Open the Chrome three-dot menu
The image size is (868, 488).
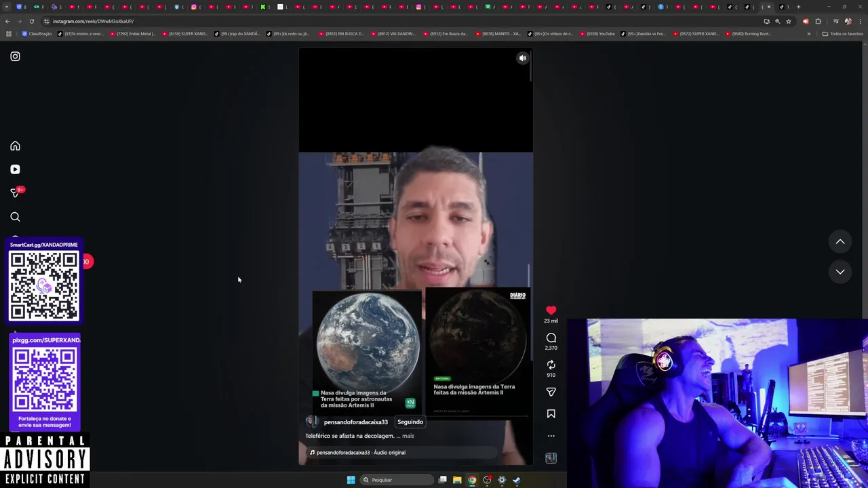click(860, 21)
